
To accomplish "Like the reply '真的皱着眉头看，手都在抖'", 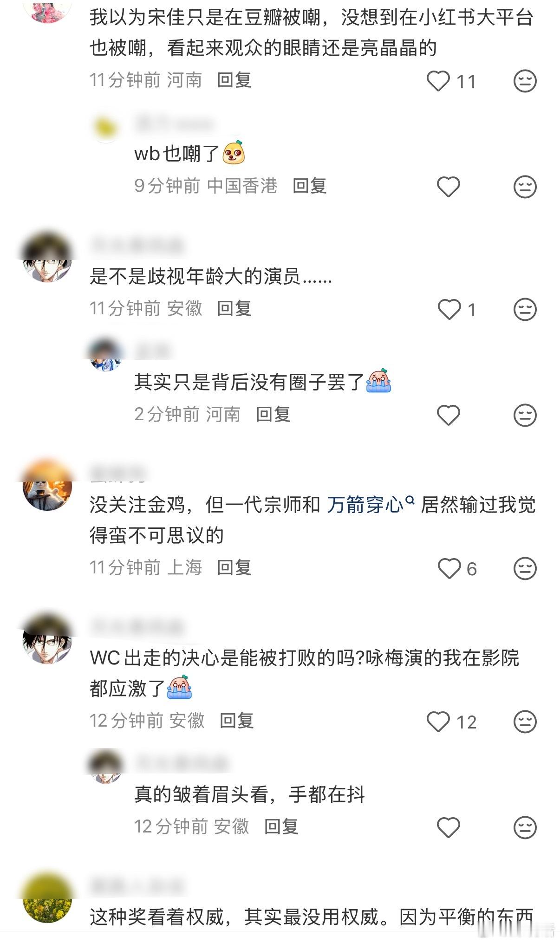I will pyautogui.click(x=448, y=827).
